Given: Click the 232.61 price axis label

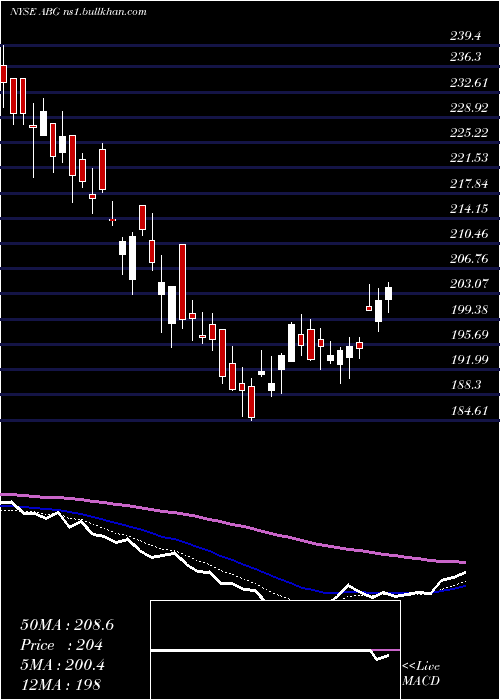Looking at the screenshot, I should [468, 82].
